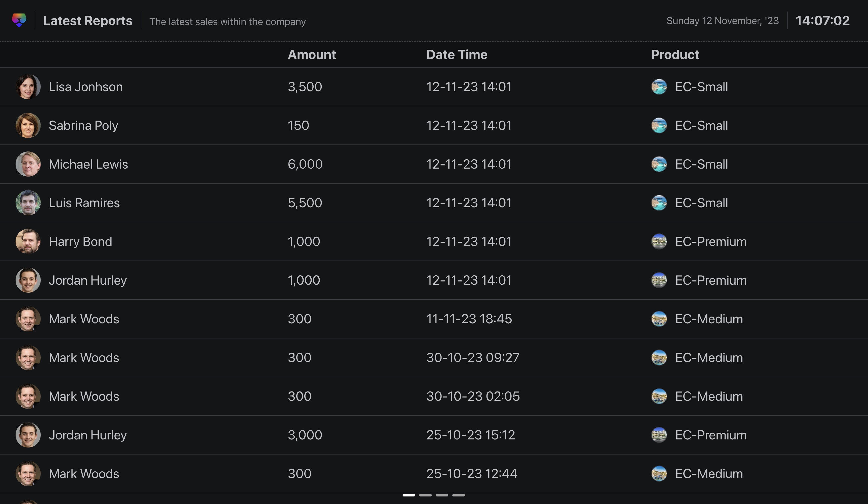Click EC-Small product icon in Sabrina Poly row
The height and width of the screenshot is (504, 868).
coord(659,125)
